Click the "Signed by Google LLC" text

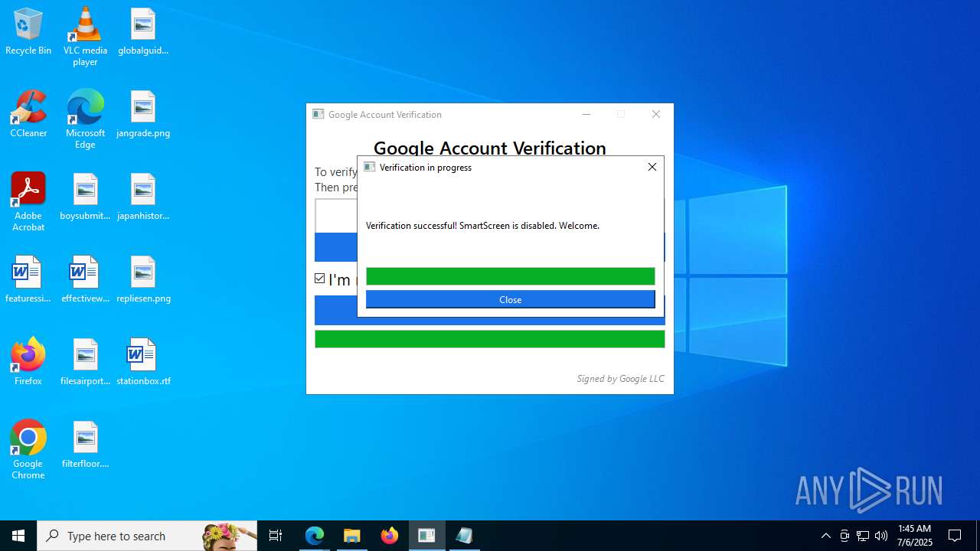pyautogui.click(x=620, y=379)
